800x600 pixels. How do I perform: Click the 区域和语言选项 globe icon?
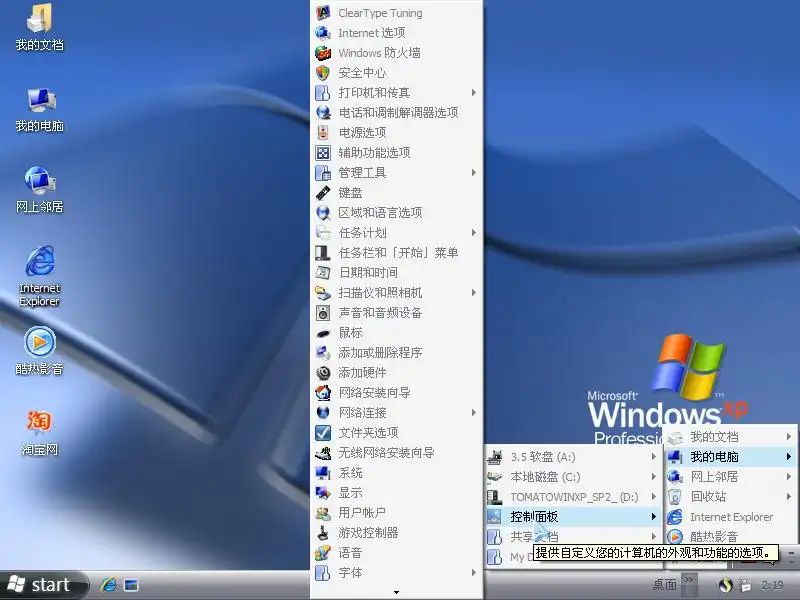323,213
